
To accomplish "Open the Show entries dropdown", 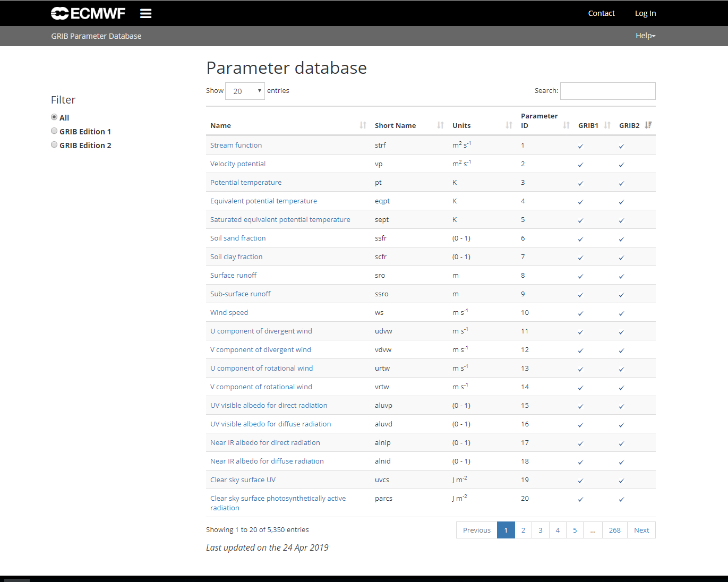I will [x=245, y=91].
